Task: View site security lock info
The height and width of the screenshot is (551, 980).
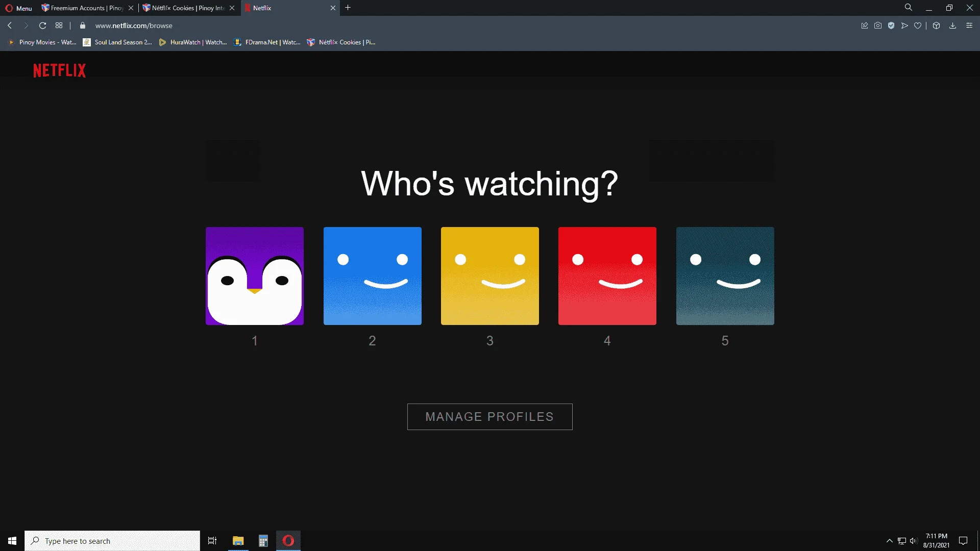Action: click(x=83, y=26)
